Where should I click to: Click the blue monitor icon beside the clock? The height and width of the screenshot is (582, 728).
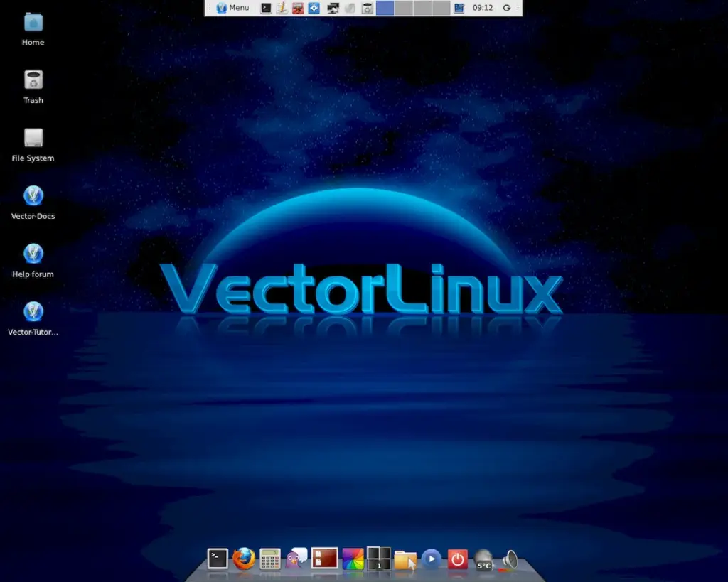[459, 8]
